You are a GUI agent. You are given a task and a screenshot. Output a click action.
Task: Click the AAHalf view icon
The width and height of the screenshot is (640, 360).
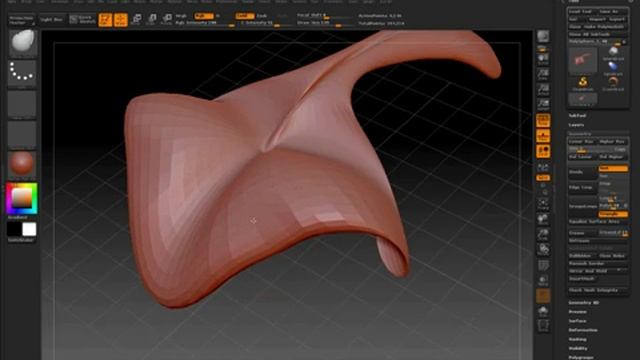543,105
